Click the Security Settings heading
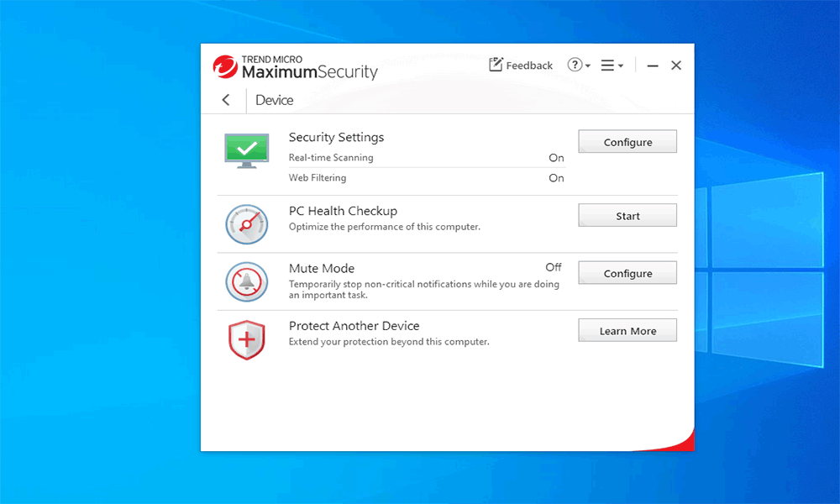 [337, 138]
